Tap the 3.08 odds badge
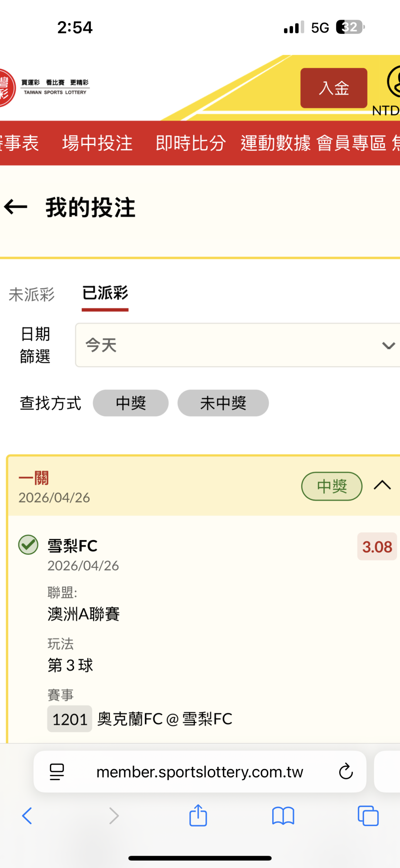The height and width of the screenshot is (868, 400). [377, 547]
